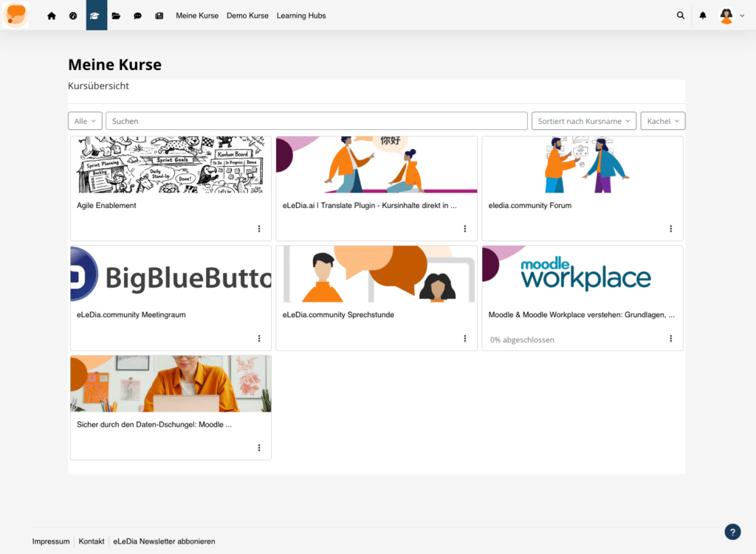Open actions menu for Daten-Dschungel course
Screen dimensions: 756x554
[259, 448]
